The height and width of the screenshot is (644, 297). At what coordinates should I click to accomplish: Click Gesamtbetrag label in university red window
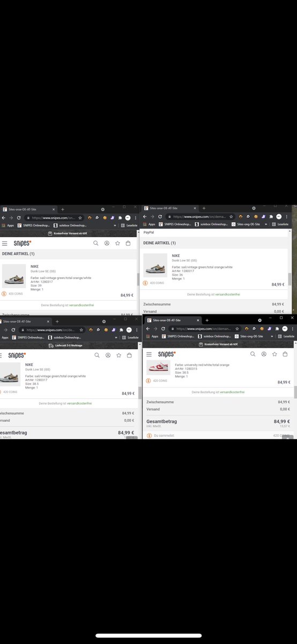click(161, 421)
